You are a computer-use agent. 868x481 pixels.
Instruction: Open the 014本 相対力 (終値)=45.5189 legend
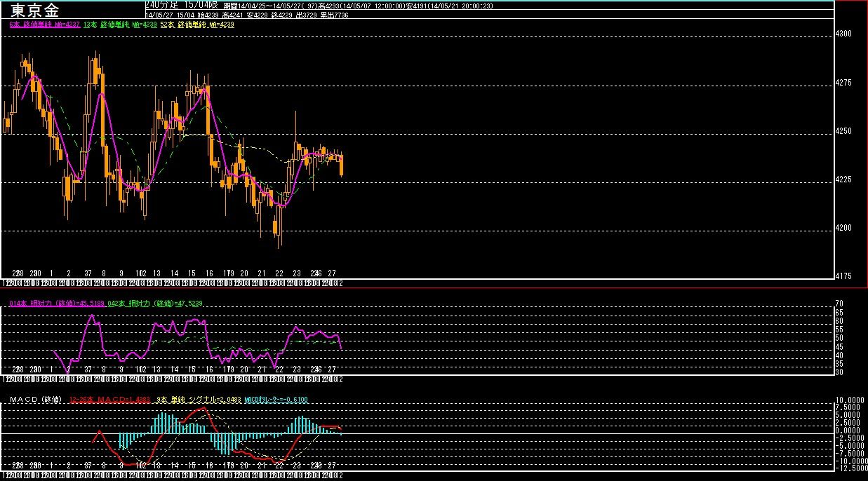[58, 303]
